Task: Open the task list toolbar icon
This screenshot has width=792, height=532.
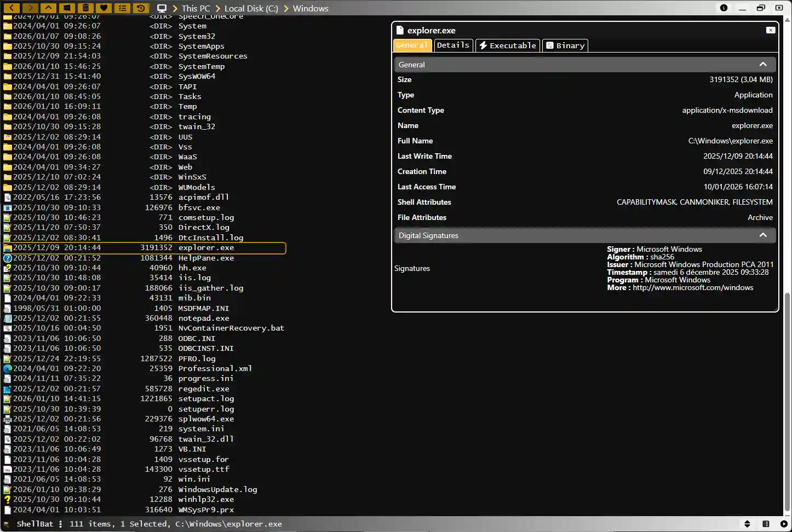Action: click(x=122, y=8)
